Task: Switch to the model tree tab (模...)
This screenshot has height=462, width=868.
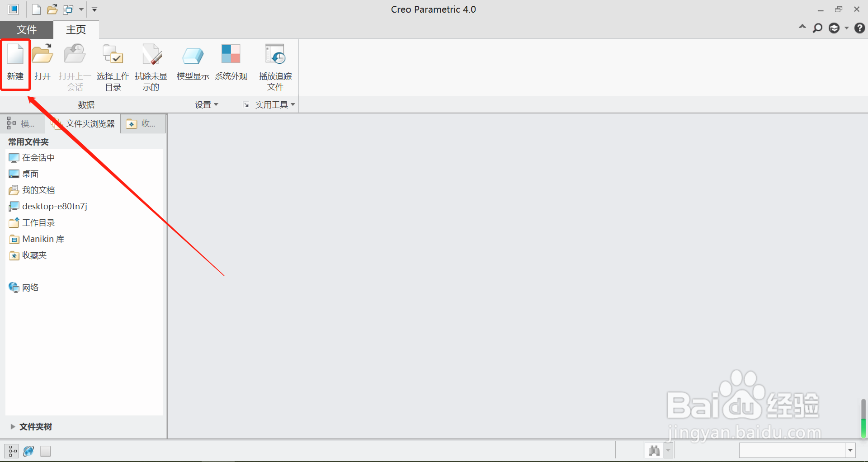Action: (x=22, y=123)
